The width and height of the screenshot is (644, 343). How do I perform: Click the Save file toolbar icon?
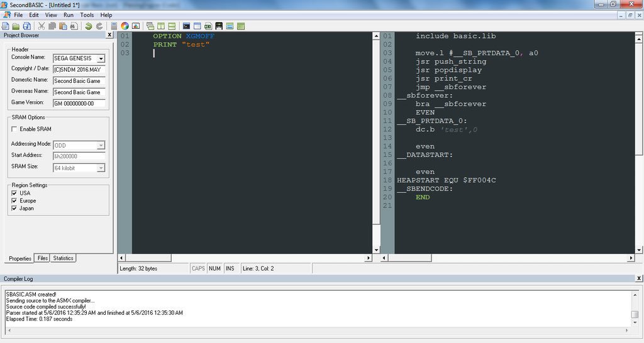26,26
